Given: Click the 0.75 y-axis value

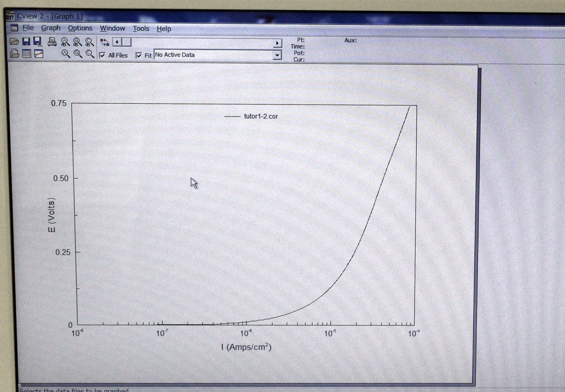Looking at the screenshot, I should click(x=58, y=103).
